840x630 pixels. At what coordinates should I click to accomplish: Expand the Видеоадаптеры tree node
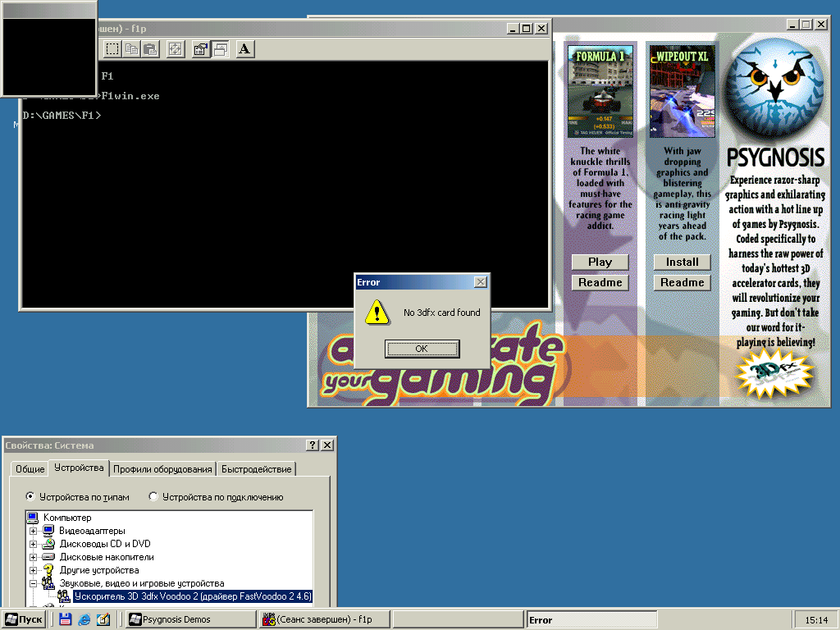tap(34, 531)
